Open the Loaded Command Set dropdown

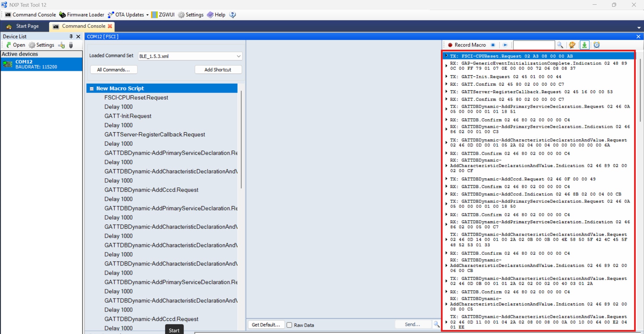click(x=238, y=56)
